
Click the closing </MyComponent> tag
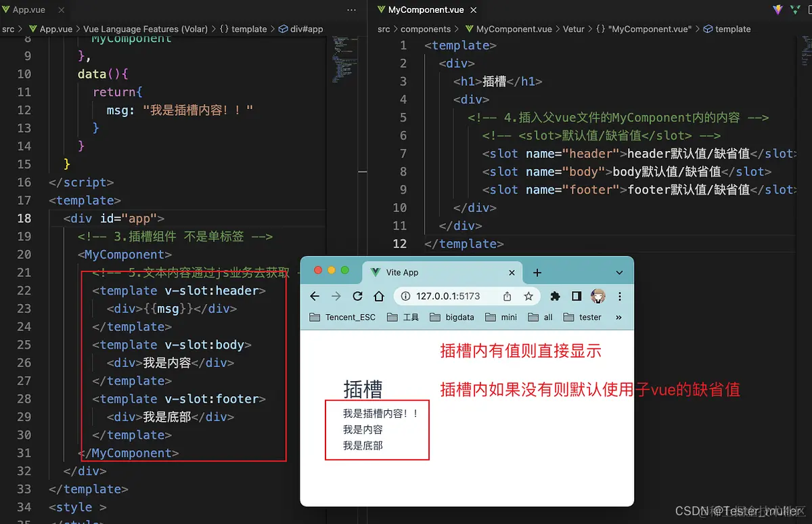tap(129, 453)
